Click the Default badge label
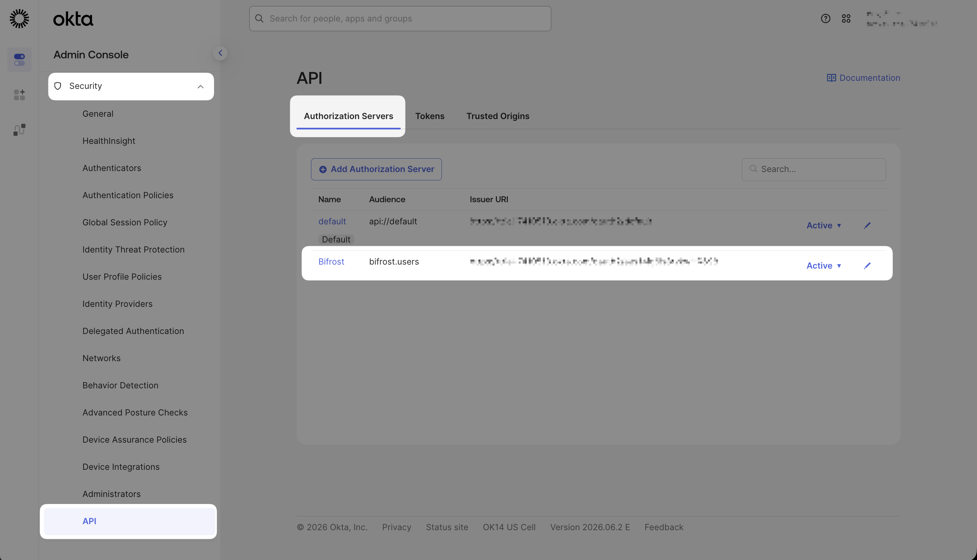This screenshot has width=977, height=560. [336, 240]
